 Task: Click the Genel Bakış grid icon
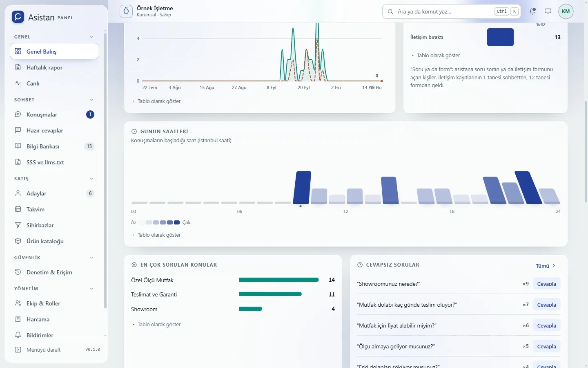pos(18,51)
